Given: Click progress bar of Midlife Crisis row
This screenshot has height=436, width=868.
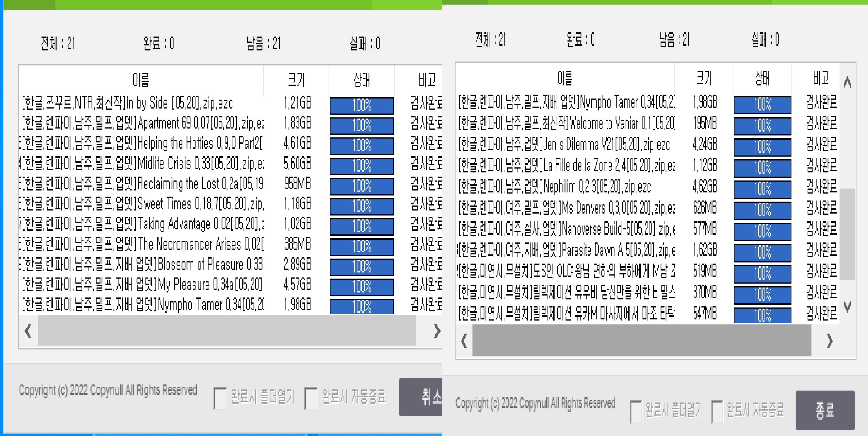Looking at the screenshot, I should (362, 165).
